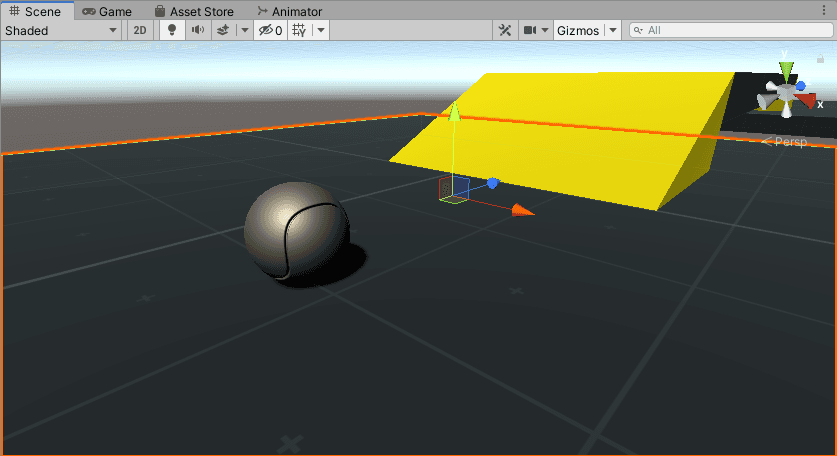Expand the effects dropdown arrow
The height and width of the screenshot is (456, 837).
pos(245,30)
